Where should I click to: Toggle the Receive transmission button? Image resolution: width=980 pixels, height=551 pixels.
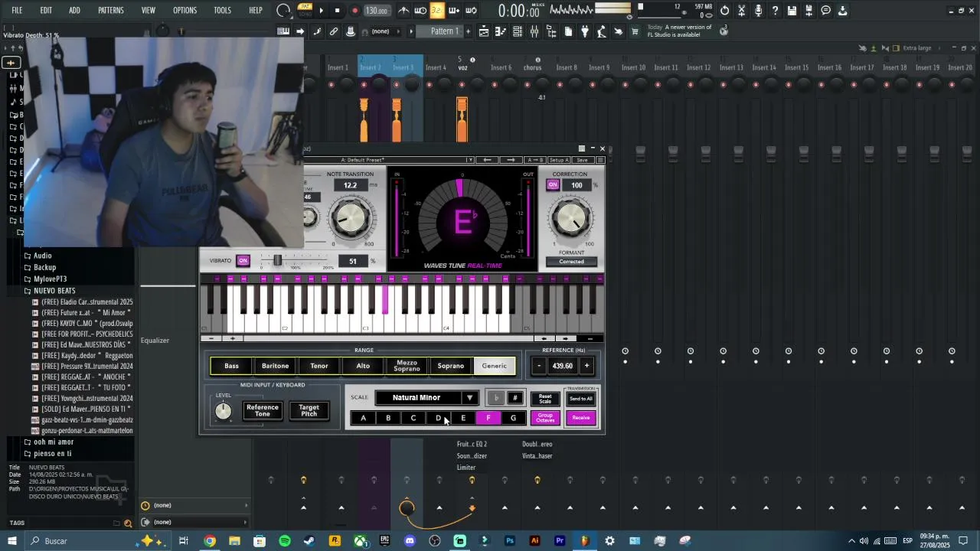581,418
